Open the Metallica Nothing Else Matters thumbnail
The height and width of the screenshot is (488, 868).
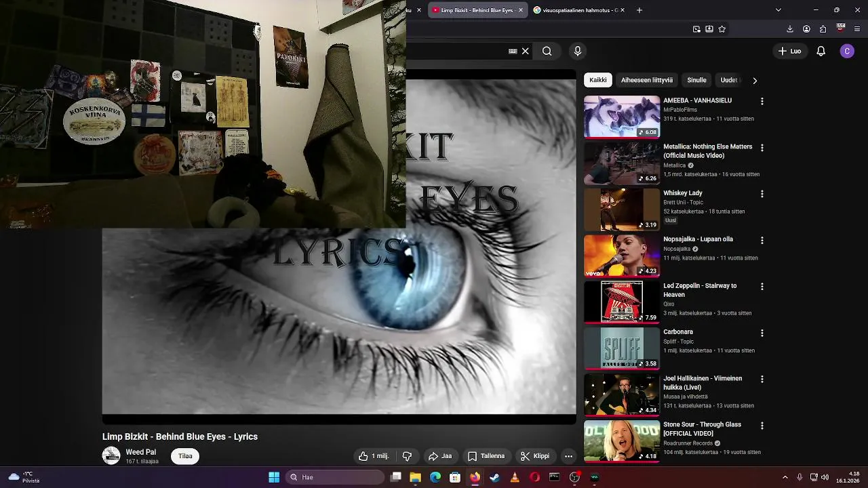pos(622,163)
